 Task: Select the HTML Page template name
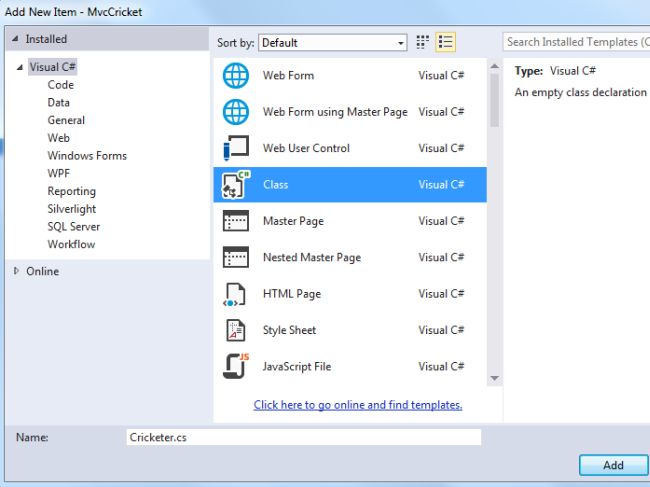tap(292, 294)
